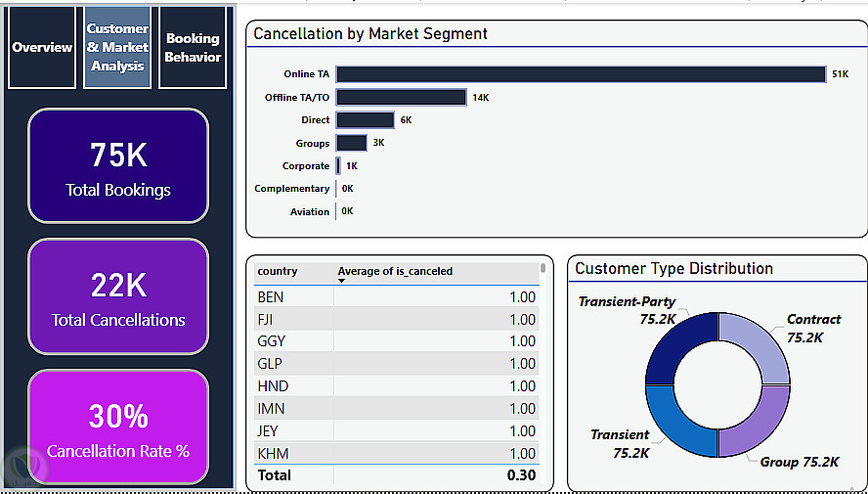Viewport: 868px width, 494px height.
Task: Click the Transient-Party donut segment
Action: (679, 345)
